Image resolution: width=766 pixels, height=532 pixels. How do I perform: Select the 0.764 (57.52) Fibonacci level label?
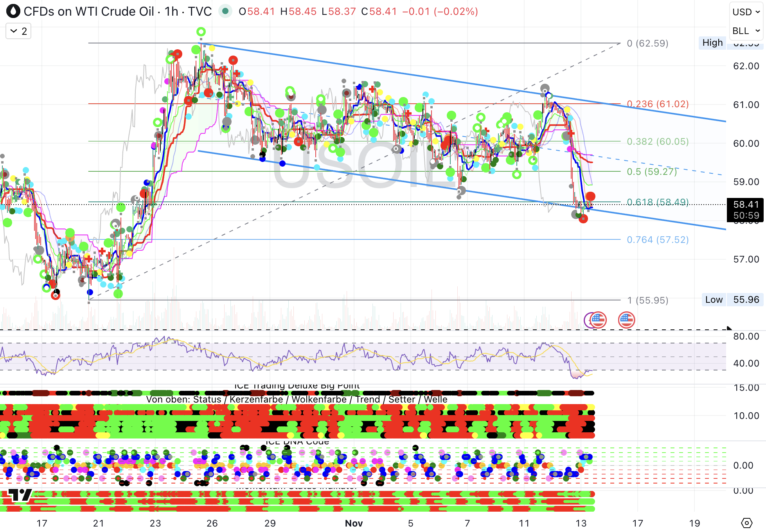(657, 240)
